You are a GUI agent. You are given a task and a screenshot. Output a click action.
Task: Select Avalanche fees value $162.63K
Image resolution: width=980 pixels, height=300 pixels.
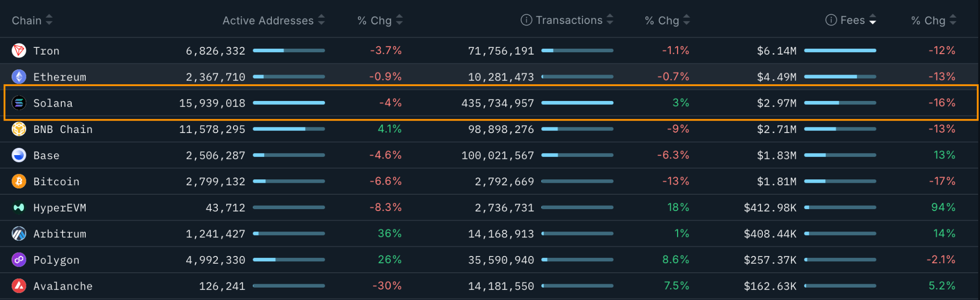pos(770,286)
